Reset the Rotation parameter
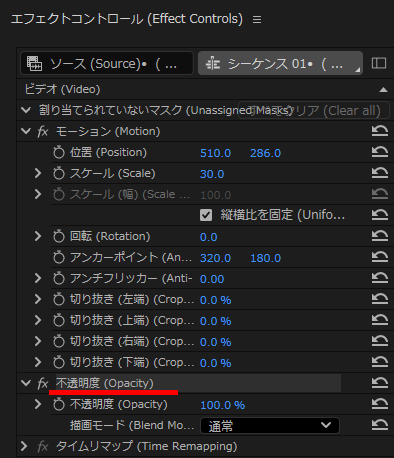This screenshot has height=458, width=394. point(380,236)
